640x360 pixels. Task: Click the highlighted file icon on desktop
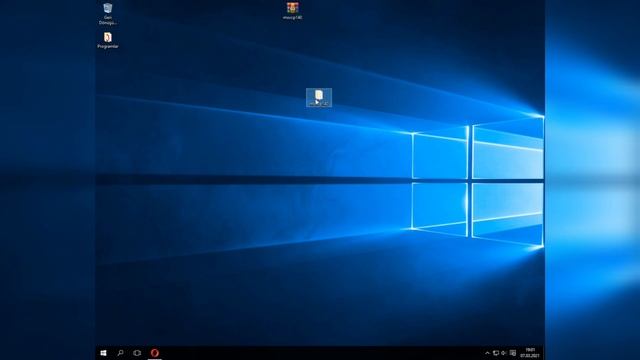[319, 98]
